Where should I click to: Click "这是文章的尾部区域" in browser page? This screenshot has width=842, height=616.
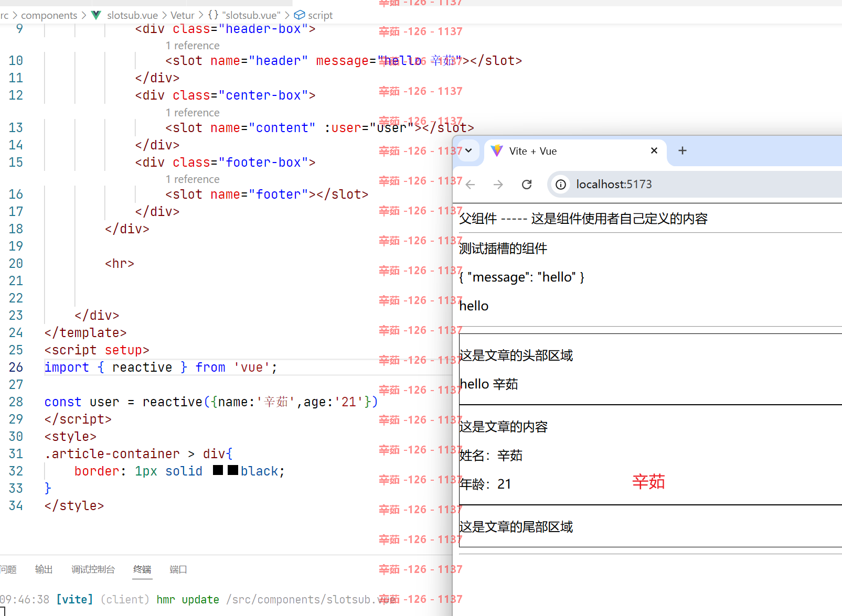coord(516,527)
